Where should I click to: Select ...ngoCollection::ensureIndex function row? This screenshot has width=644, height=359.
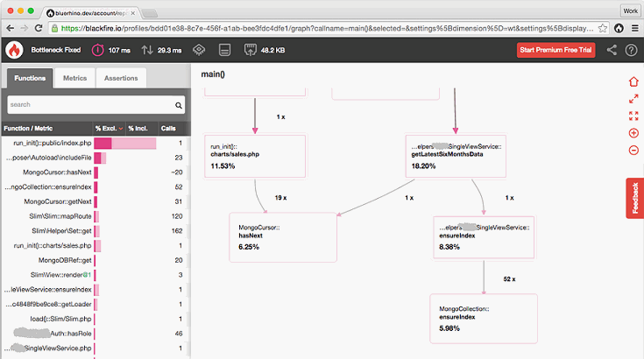point(96,187)
